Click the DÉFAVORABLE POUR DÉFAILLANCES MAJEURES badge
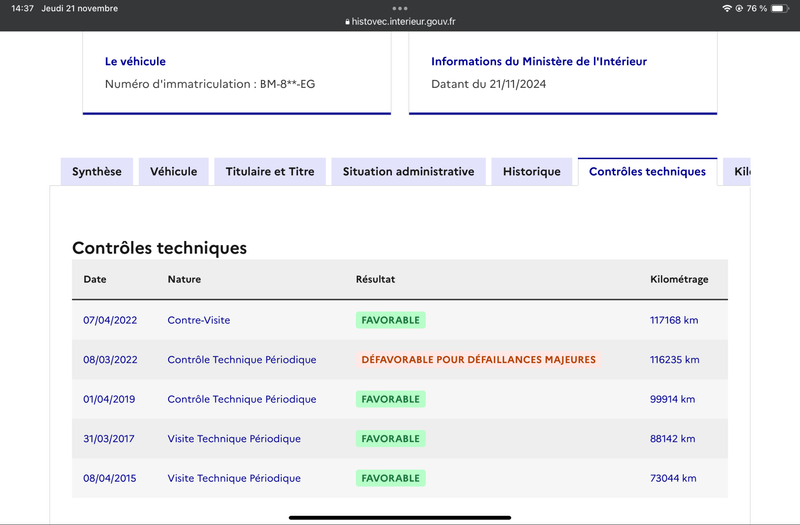The width and height of the screenshot is (800, 525). [x=478, y=360]
